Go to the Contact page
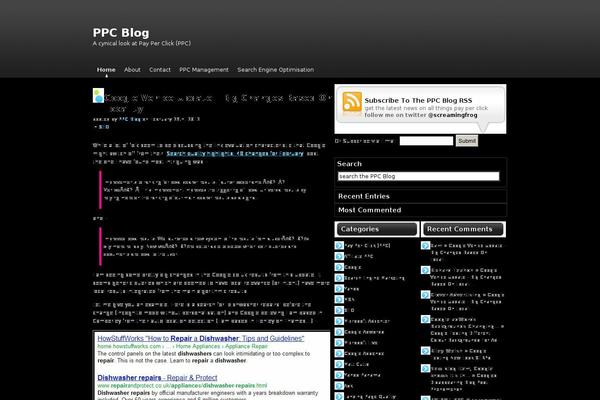Image resolution: width=600 pixels, height=400 pixels. [160, 70]
